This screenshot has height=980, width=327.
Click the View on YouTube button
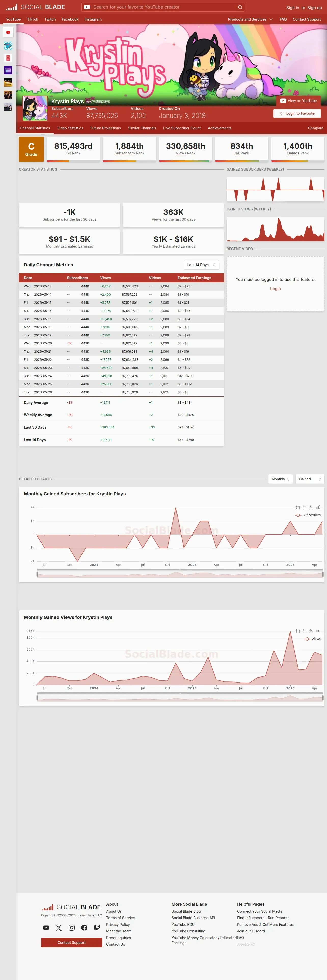tap(298, 101)
